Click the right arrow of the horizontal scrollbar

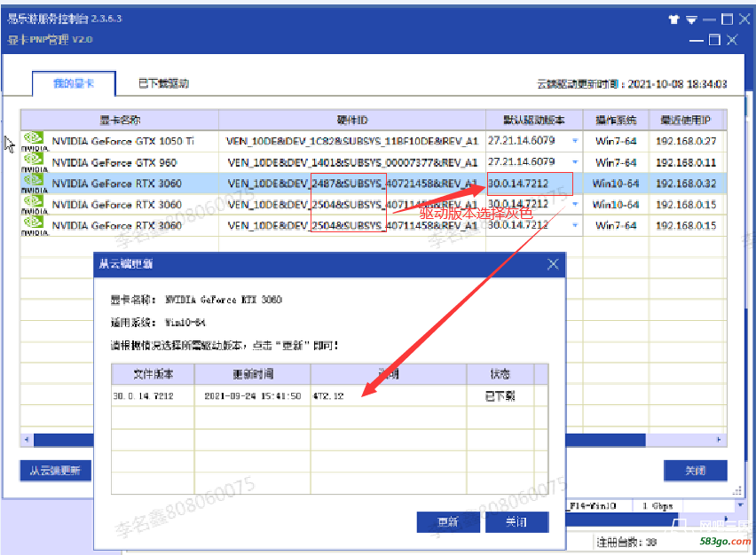719,440
